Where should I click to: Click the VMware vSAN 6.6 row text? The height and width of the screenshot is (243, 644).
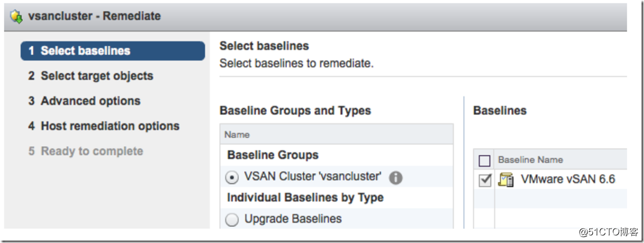point(568,179)
